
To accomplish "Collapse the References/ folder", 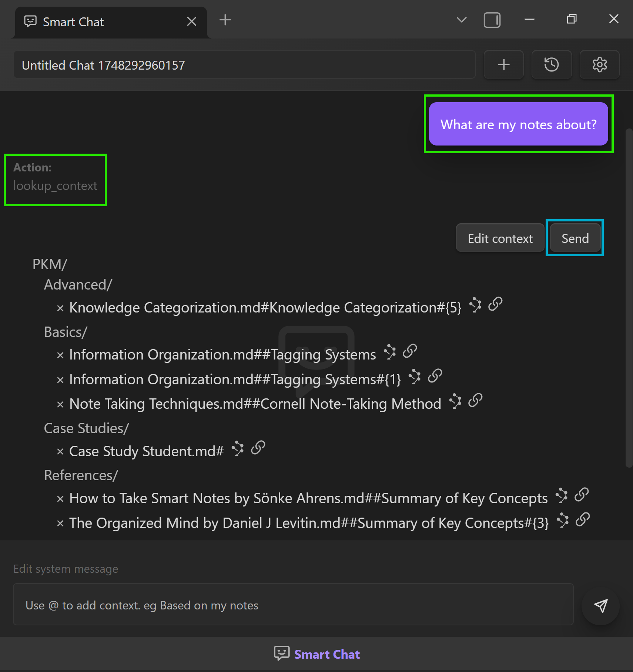I will pos(81,475).
